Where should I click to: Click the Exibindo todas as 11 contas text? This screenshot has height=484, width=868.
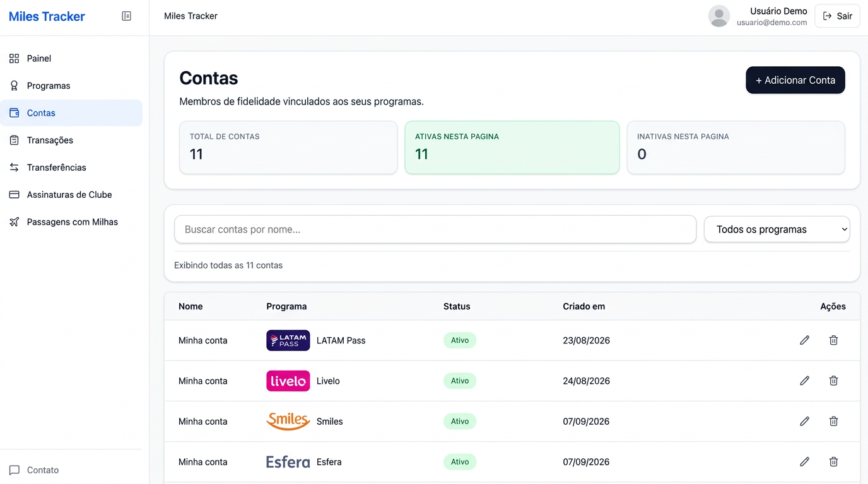228,265
